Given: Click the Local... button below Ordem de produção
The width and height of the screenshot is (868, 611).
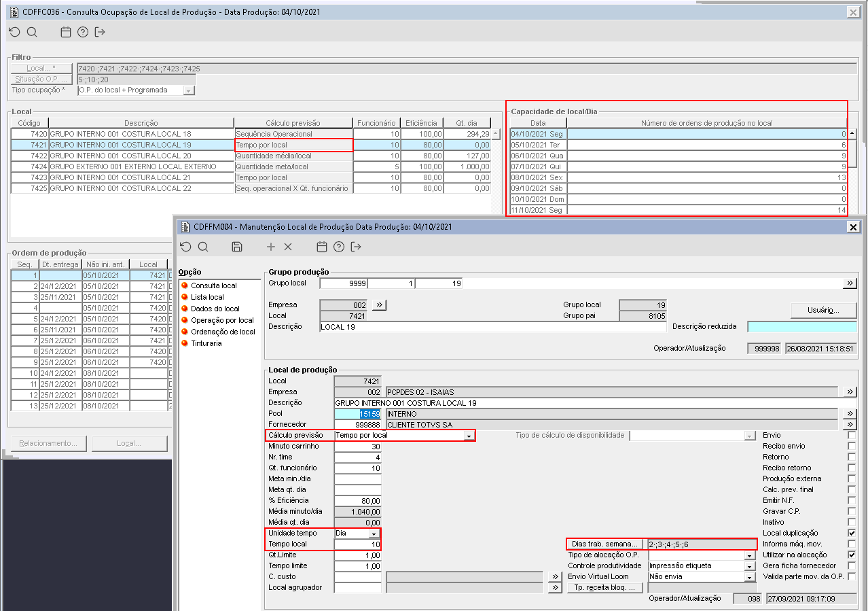Looking at the screenshot, I should [x=129, y=444].
